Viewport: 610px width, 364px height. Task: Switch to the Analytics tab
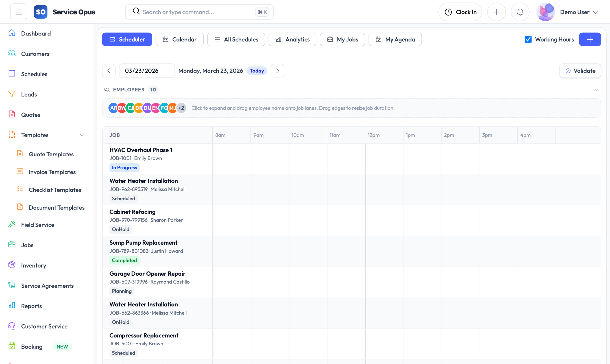coord(292,39)
